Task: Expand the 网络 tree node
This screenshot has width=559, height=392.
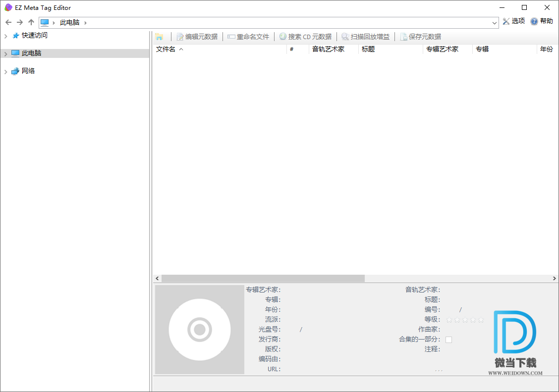Action: [6, 72]
